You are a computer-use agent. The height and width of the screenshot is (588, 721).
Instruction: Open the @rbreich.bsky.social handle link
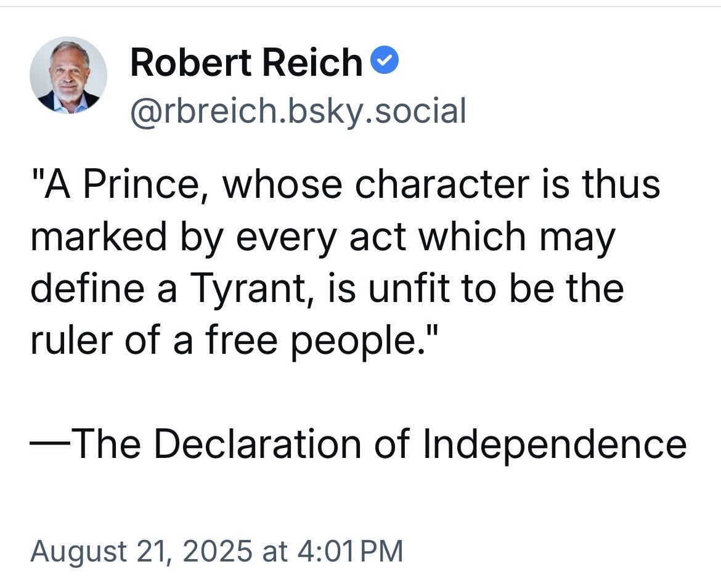click(x=298, y=111)
